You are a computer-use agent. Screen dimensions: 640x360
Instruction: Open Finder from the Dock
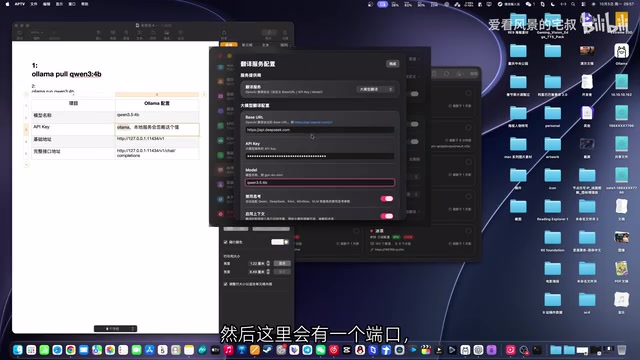pyautogui.click(x=18, y=350)
